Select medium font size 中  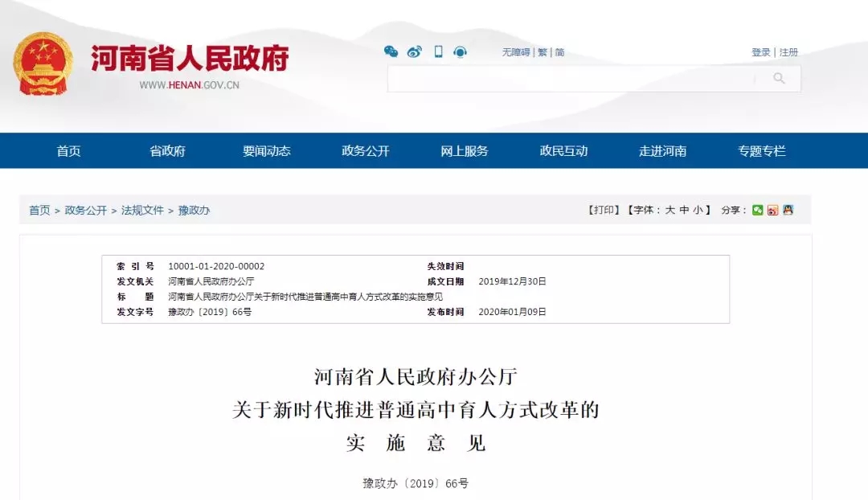[x=684, y=210]
